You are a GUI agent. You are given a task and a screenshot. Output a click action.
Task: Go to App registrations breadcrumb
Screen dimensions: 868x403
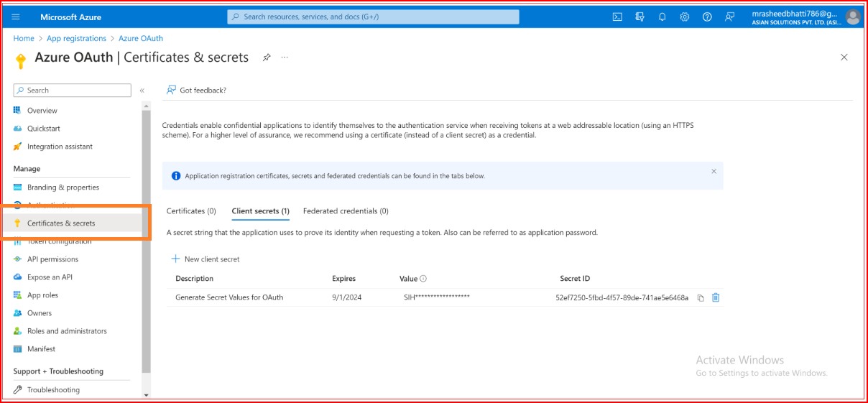(76, 38)
